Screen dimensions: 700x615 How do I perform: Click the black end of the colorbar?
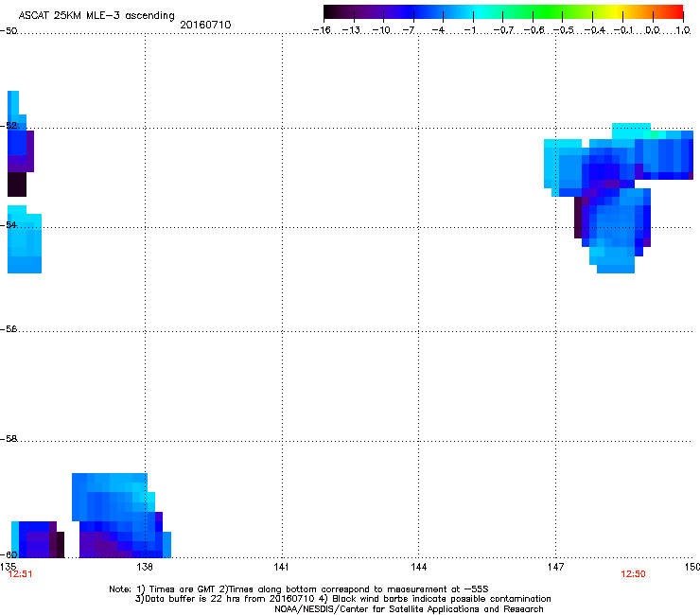(x=333, y=12)
